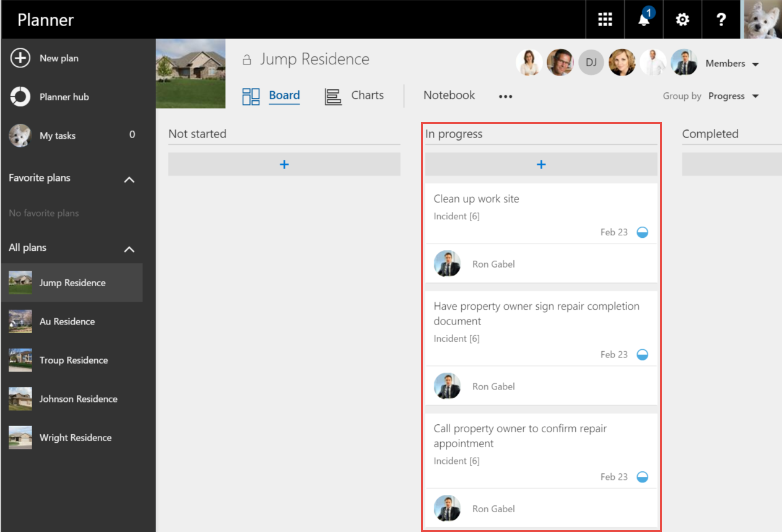The width and height of the screenshot is (782, 532).
Task: Add a task in the In progress column
Action: [x=541, y=164]
